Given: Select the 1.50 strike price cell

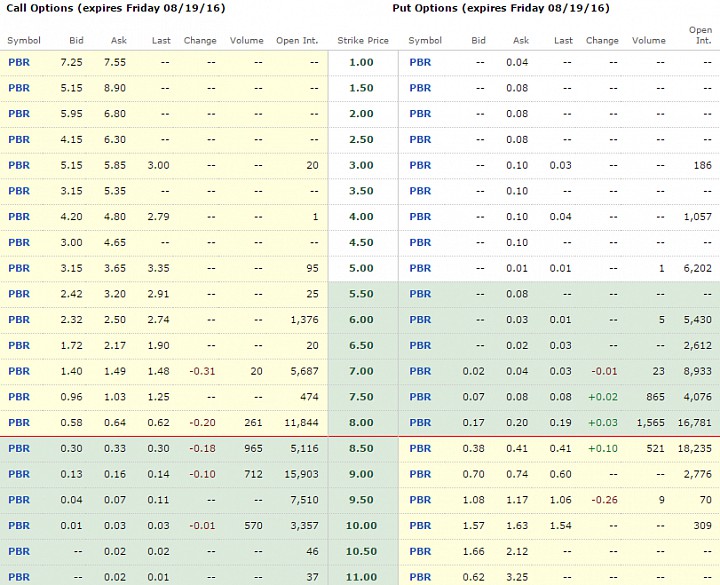Looking at the screenshot, I should coord(361,88).
